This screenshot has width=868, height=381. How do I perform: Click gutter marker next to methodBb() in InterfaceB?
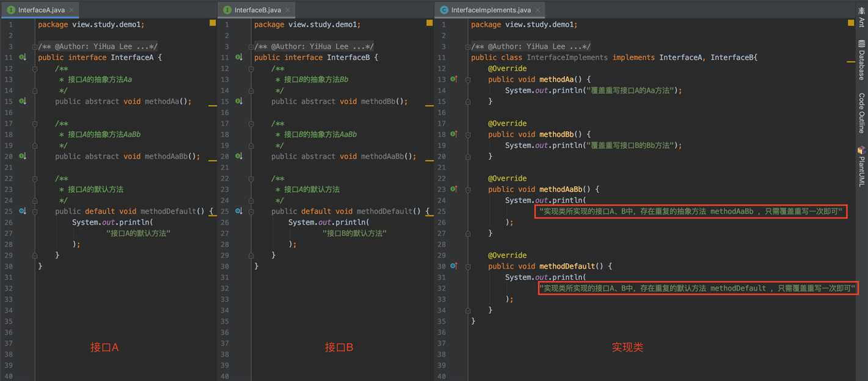click(239, 101)
